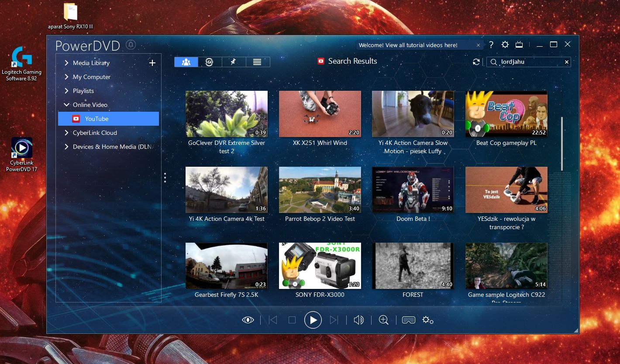Open Game sample Logitech C922 thumbnail
This screenshot has height=364, width=620.
(506, 266)
